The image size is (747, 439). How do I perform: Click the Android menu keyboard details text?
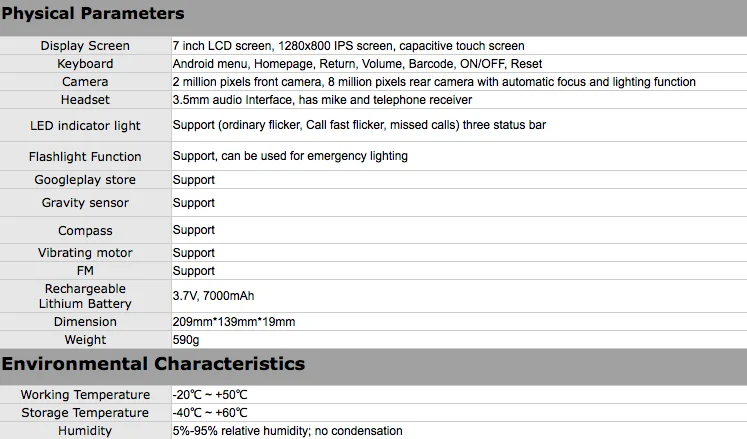(357, 64)
